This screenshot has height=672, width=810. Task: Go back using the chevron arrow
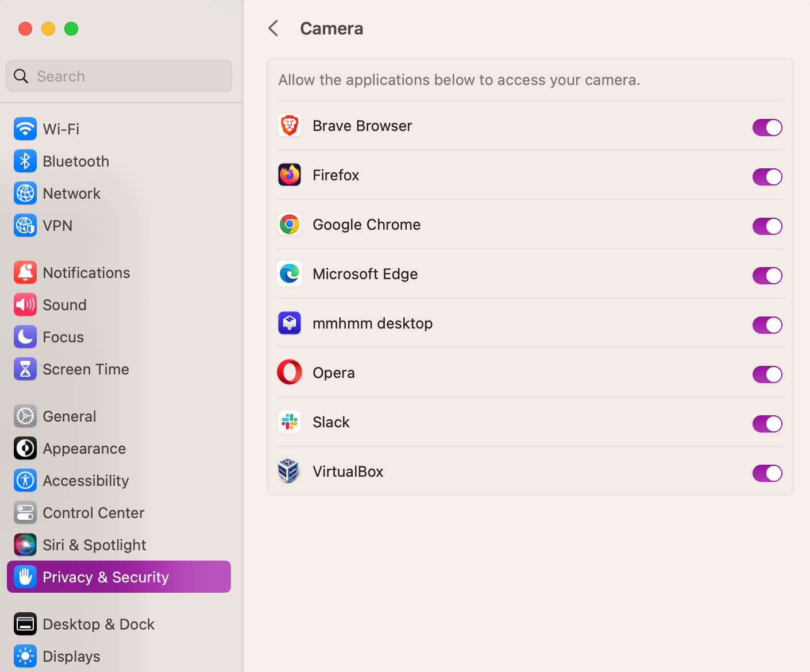[273, 28]
